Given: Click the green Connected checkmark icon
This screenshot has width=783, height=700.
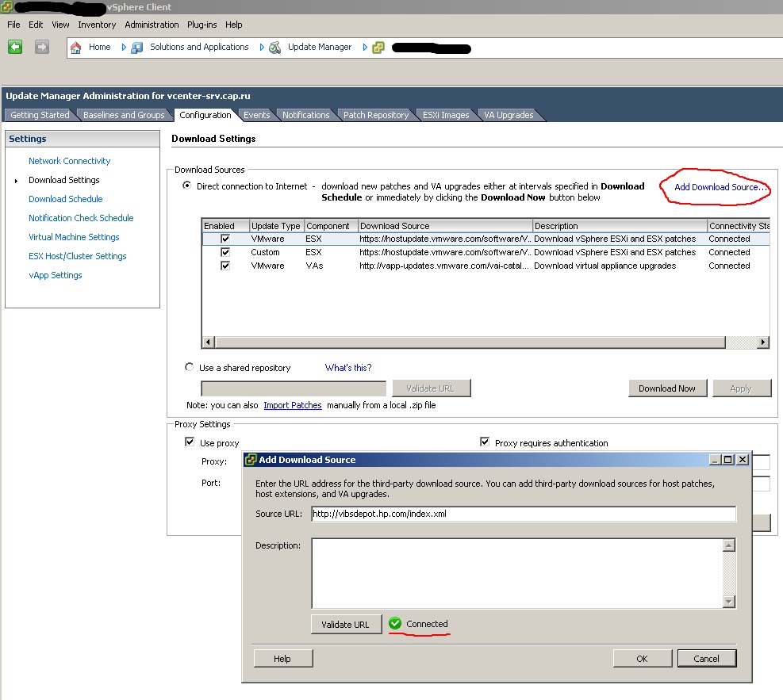Looking at the screenshot, I should click(395, 624).
